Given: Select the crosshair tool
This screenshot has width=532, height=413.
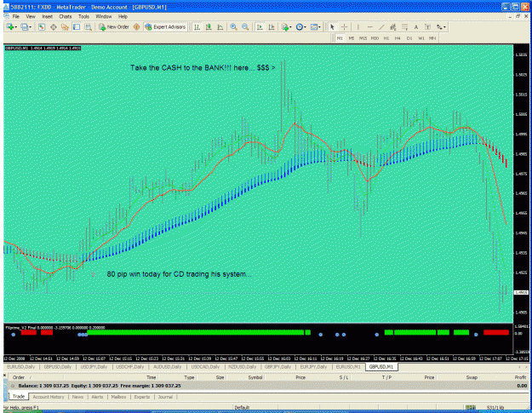Looking at the screenshot, I should [x=345, y=27].
